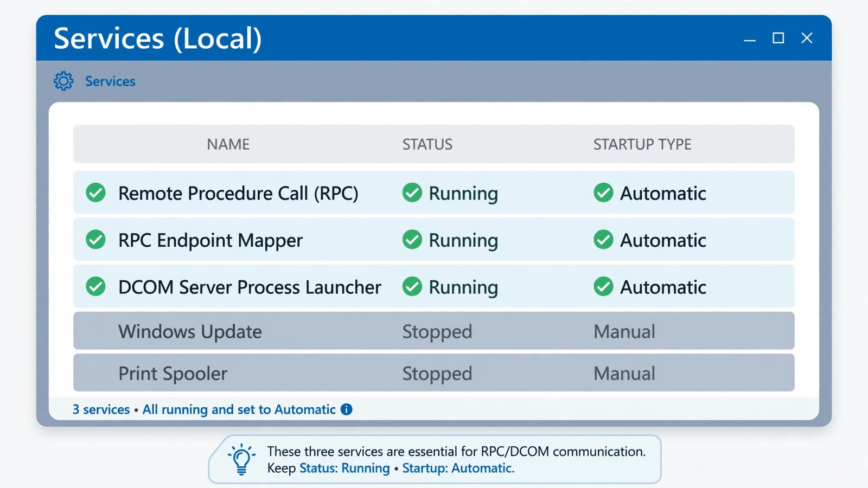Click 'Startup: Automatic.' in the tip box
868x488 pixels.
(x=458, y=468)
